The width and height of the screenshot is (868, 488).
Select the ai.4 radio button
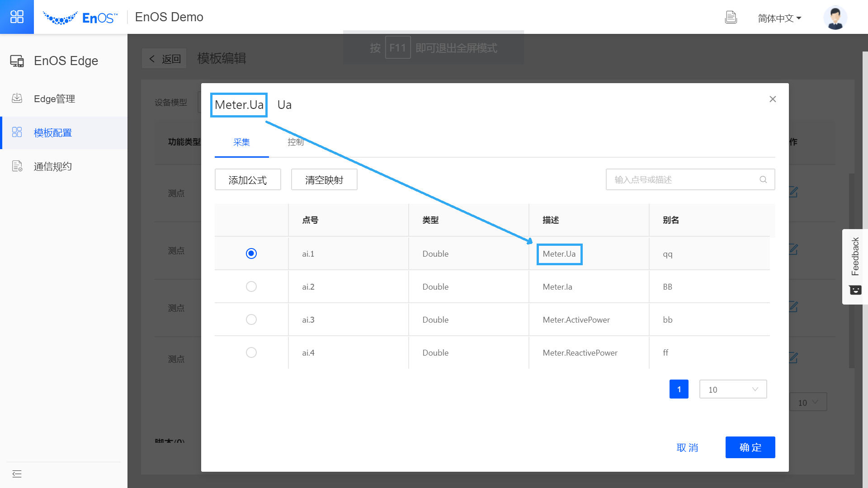pos(251,352)
